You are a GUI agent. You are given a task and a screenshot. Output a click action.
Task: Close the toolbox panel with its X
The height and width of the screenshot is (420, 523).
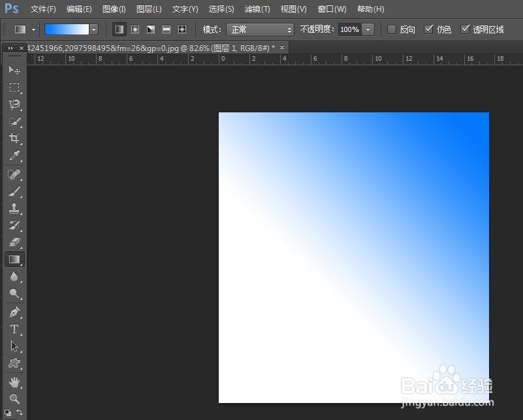tap(22, 48)
